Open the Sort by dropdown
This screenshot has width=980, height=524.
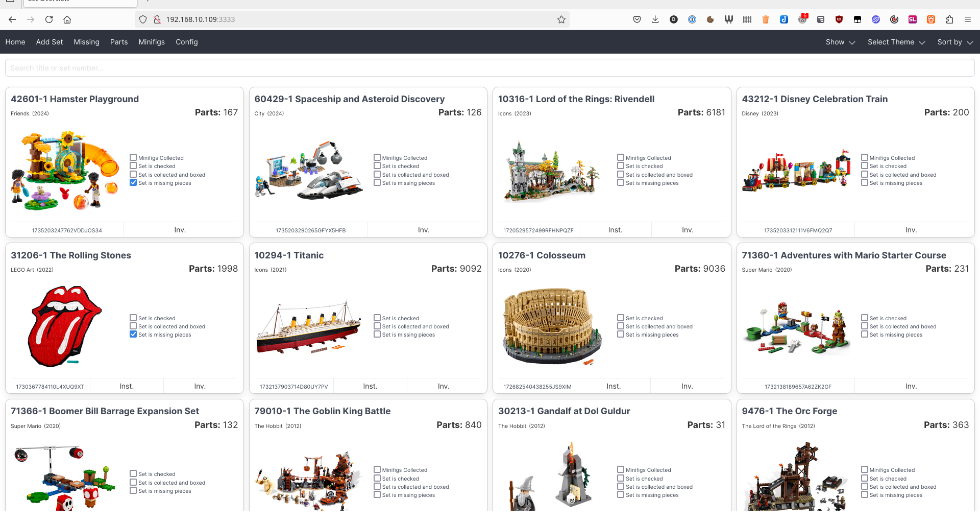pyautogui.click(x=954, y=42)
